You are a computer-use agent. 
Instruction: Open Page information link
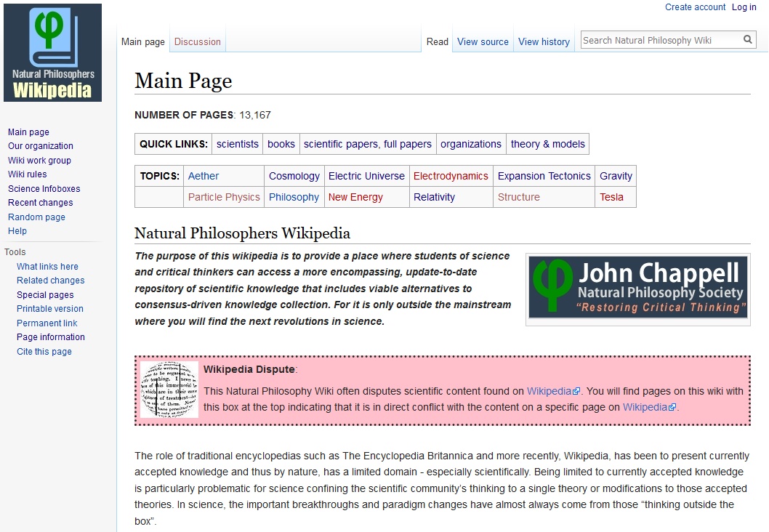coord(50,336)
